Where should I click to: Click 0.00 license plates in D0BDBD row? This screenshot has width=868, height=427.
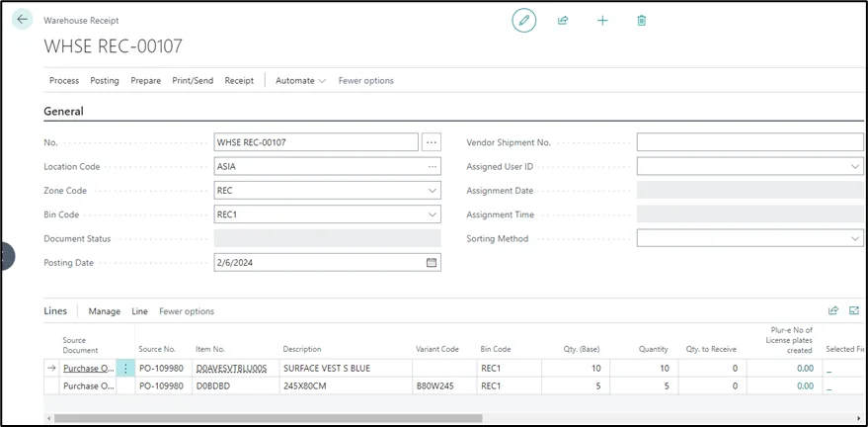(x=805, y=386)
